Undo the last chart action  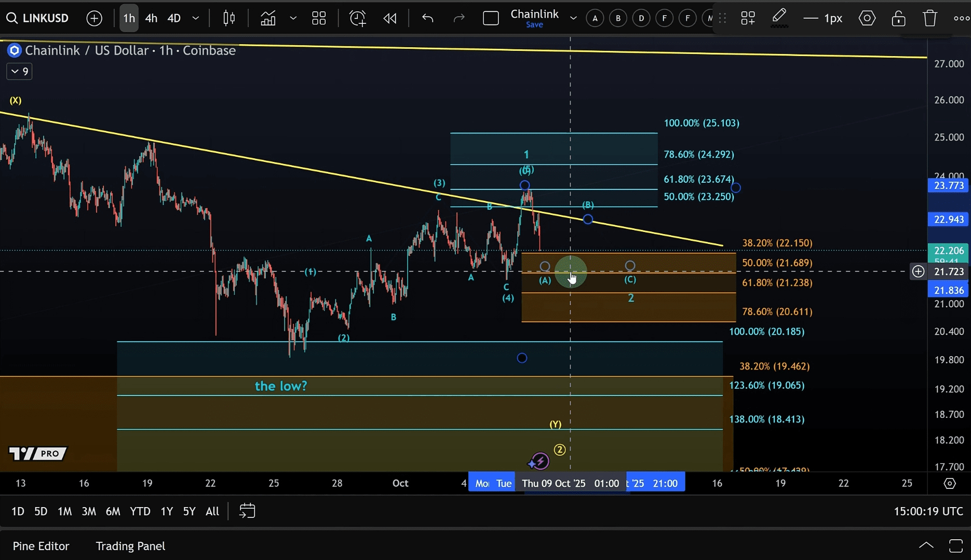pyautogui.click(x=428, y=18)
